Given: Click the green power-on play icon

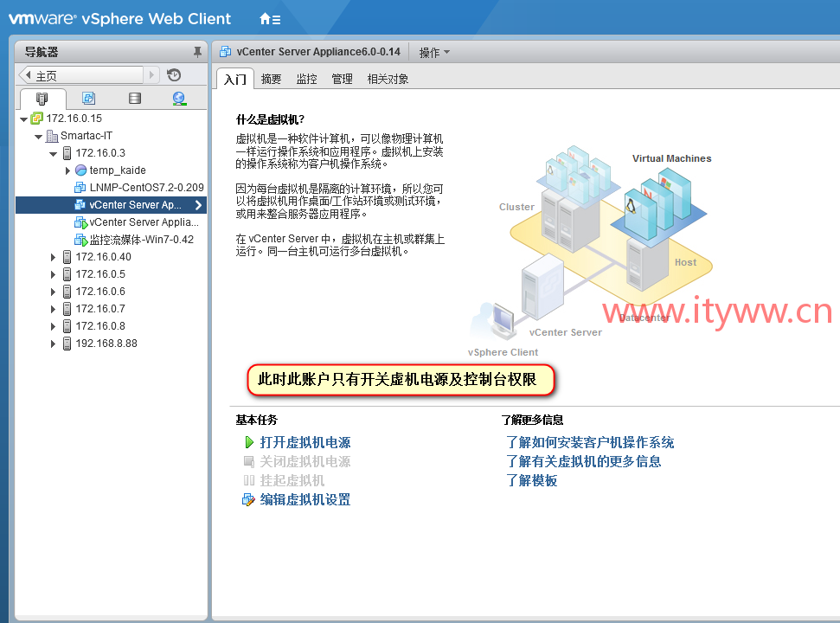Looking at the screenshot, I should click(x=249, y=442).
